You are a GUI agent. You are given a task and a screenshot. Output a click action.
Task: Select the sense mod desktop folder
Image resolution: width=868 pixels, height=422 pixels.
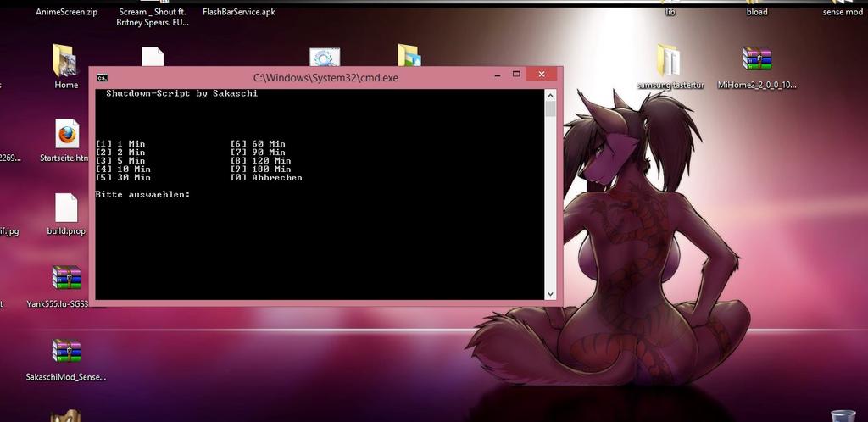pos(842,11)
